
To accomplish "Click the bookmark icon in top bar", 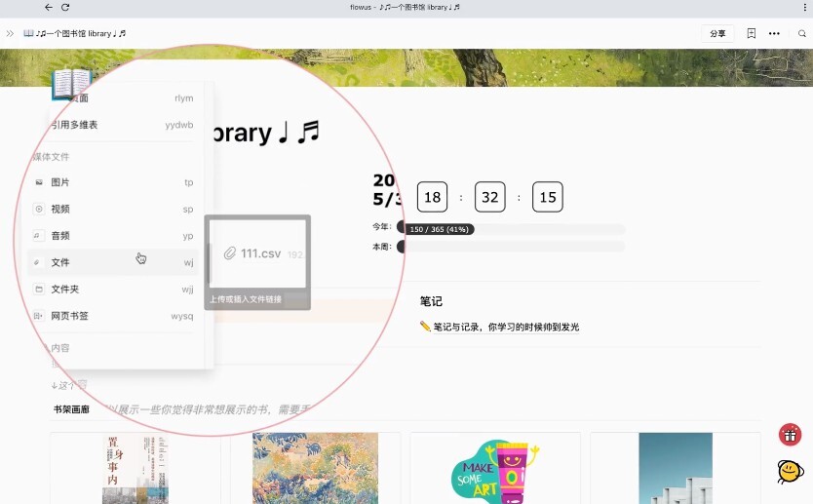I will tap(751, 33).
